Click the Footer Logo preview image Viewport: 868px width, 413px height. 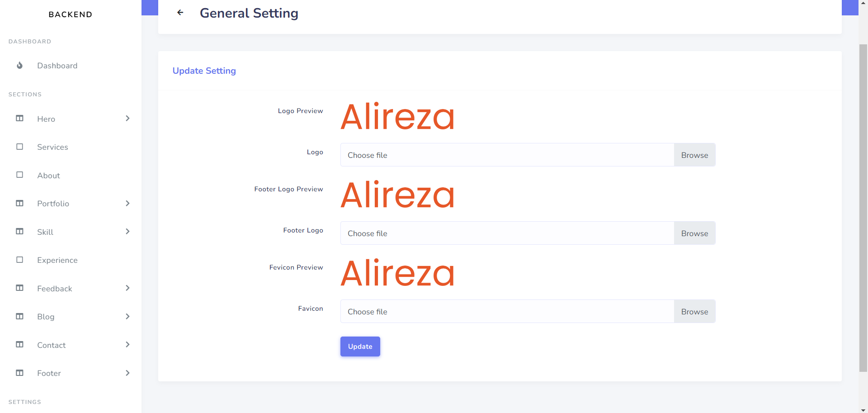(x=397, y=195)
